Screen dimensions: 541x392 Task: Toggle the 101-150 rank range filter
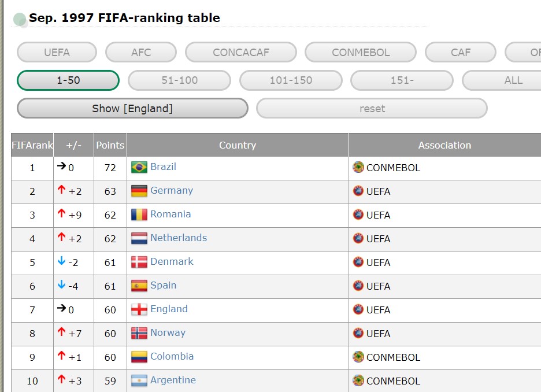291,80
